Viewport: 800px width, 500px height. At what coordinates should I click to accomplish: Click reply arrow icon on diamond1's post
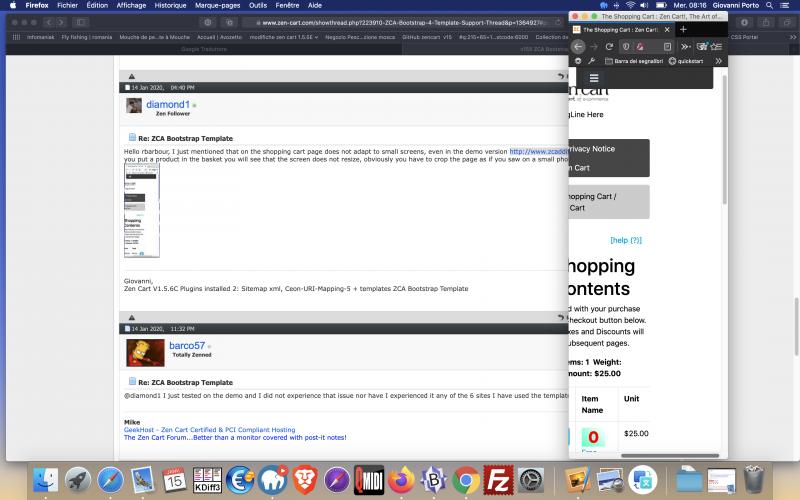pyautogui.click(x=561, y=77)
